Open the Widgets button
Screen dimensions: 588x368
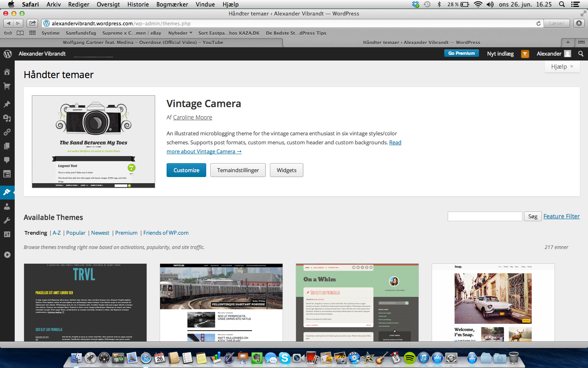[x=287, y=170]
